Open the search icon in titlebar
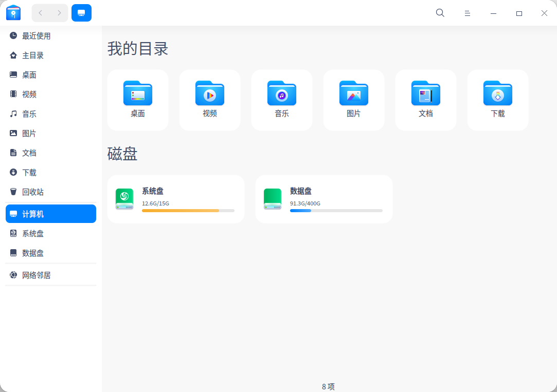The image size is (557, 392). [x=440, y=13]
